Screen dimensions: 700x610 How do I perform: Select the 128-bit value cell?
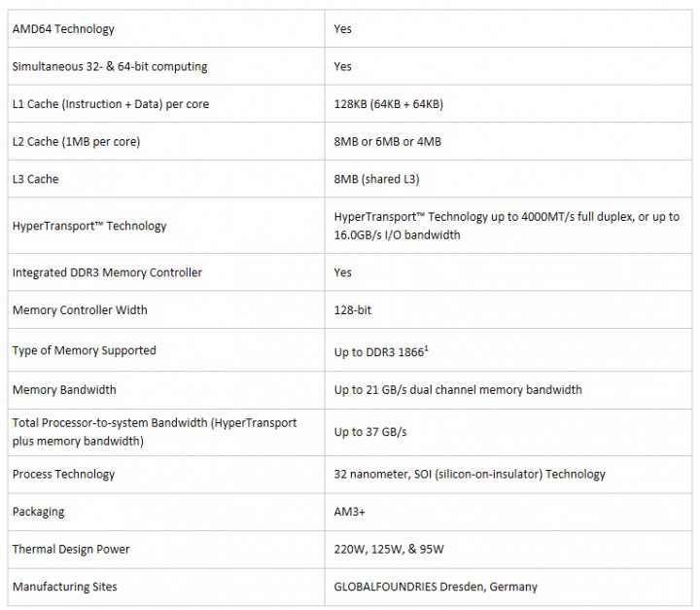(x=352, y=310)
